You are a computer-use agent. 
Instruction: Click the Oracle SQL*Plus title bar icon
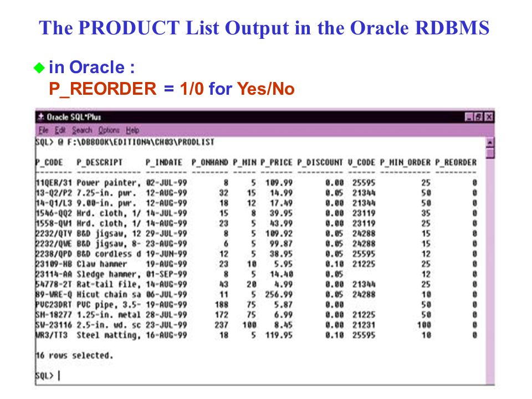pos(40,117)
